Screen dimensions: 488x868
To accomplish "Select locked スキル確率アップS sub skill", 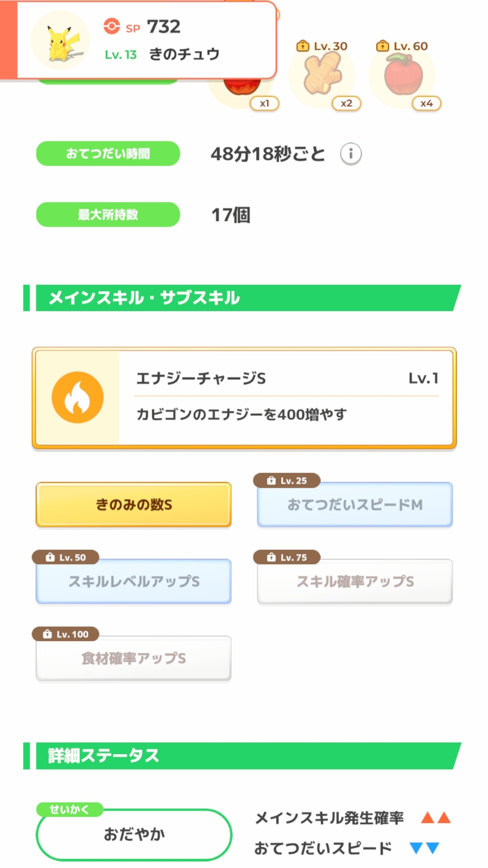I will (x=355, y=582).
